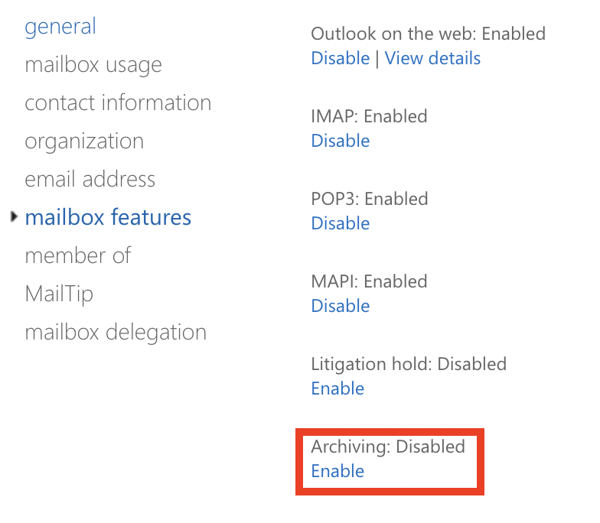600x523 pixels.
Task: Open the general settings tab
Action: pyautogui.click(x=60, y=27)
